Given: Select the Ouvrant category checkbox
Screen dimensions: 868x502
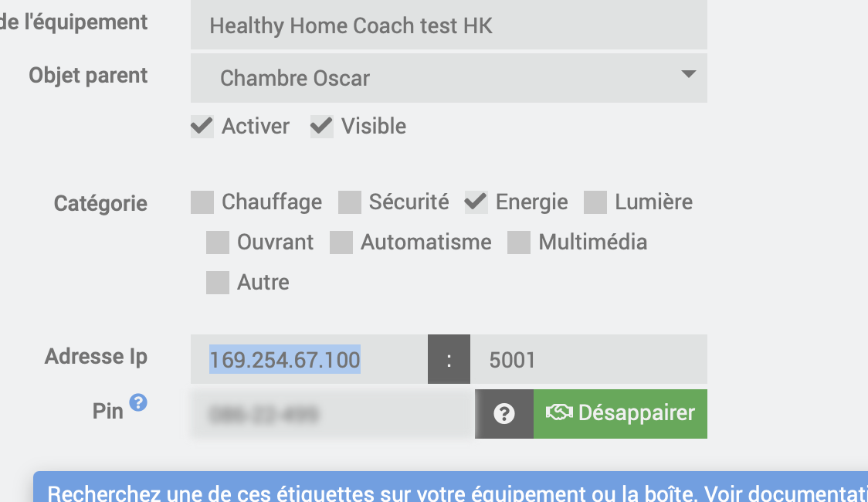Looking at the screenshot, I should point(218,243).
